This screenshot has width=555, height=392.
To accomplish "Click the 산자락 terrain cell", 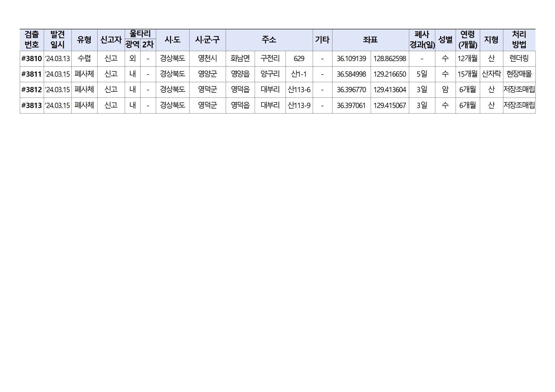I will click(491, 74).
